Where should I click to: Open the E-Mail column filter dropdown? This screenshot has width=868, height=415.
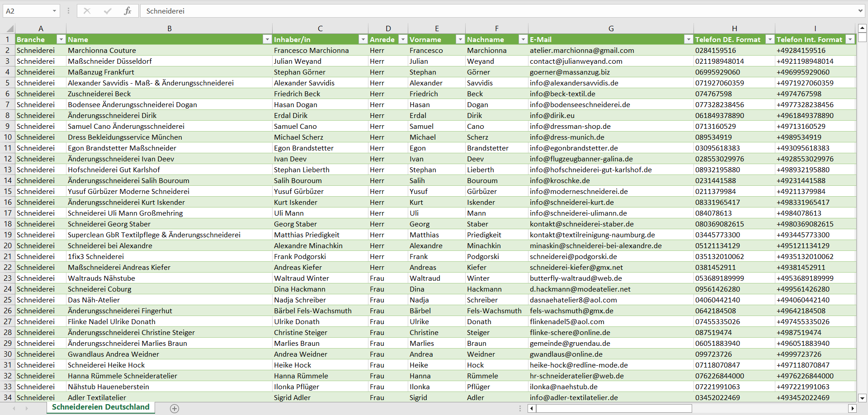tap(688, 39)
